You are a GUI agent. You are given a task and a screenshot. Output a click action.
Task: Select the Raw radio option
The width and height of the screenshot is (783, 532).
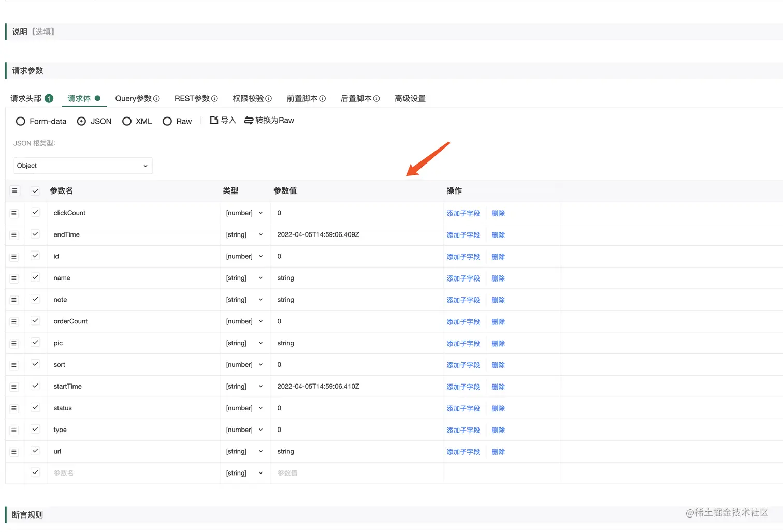pyautogui.click(x=167, y=121)
